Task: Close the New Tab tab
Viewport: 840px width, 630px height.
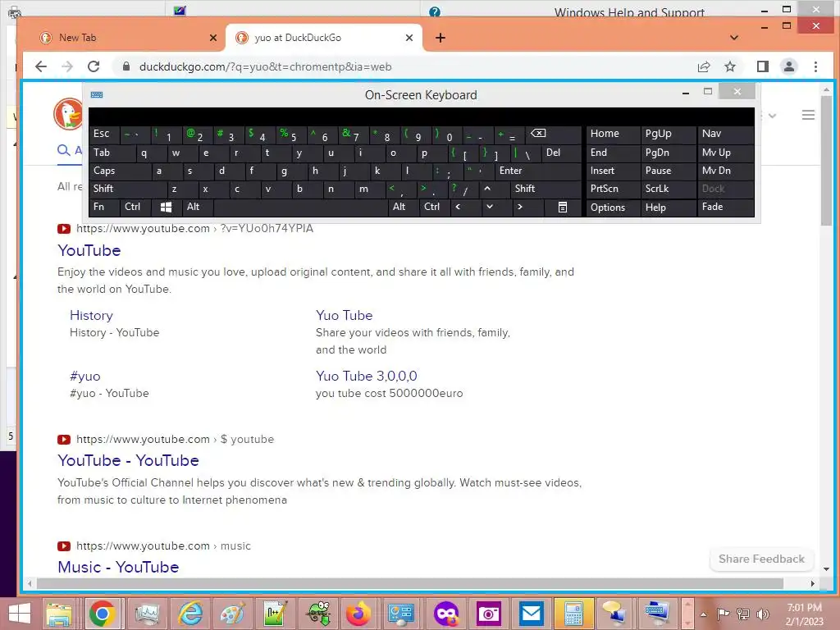Action: (x=213, y=38)
